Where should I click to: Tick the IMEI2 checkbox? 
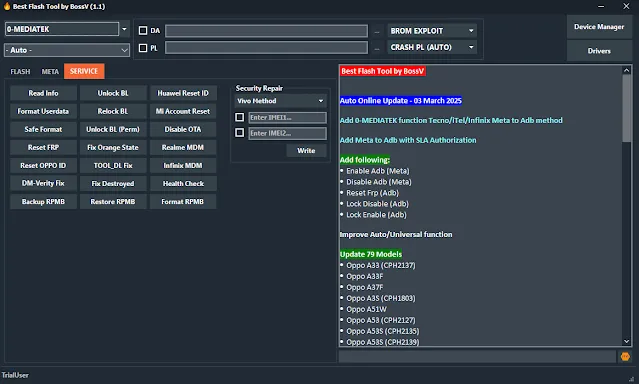click(240, 133)
